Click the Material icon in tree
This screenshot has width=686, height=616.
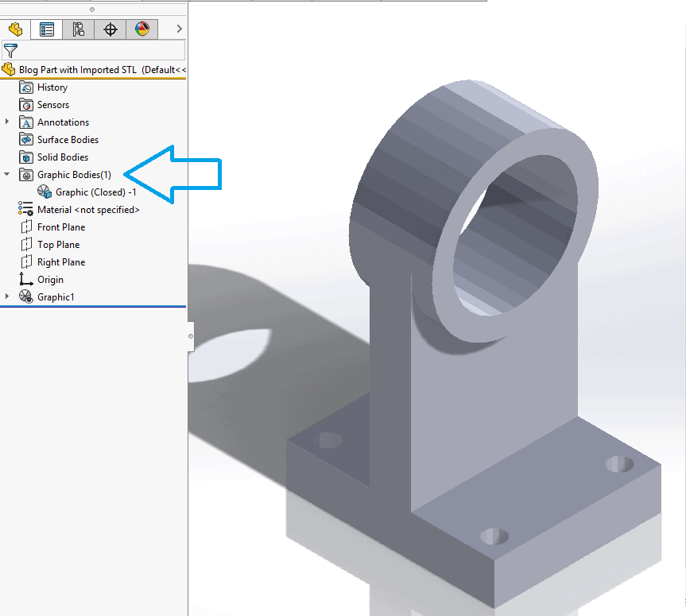(x=25, y=209)
